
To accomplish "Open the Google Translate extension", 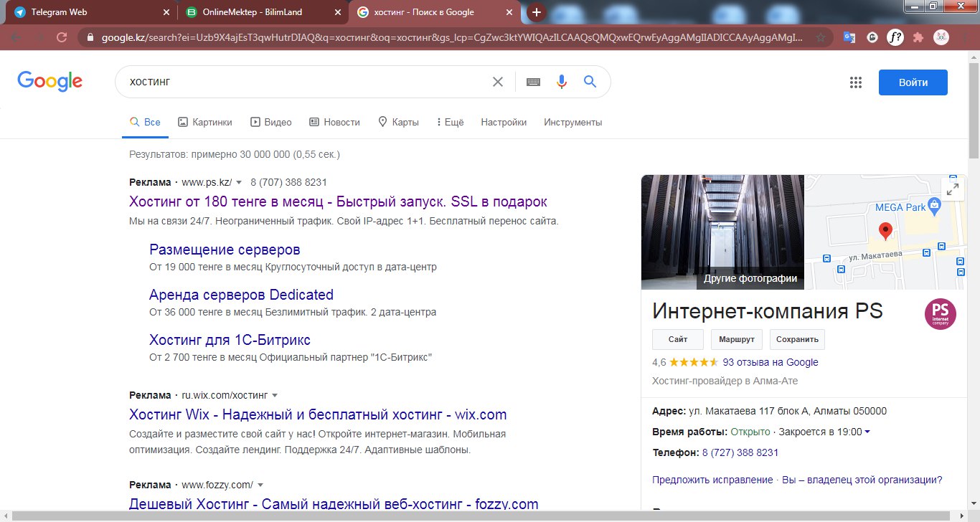I will point(849,37).
